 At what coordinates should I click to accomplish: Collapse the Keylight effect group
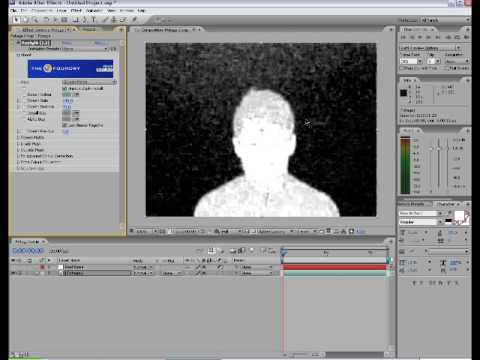click(18, 43)
